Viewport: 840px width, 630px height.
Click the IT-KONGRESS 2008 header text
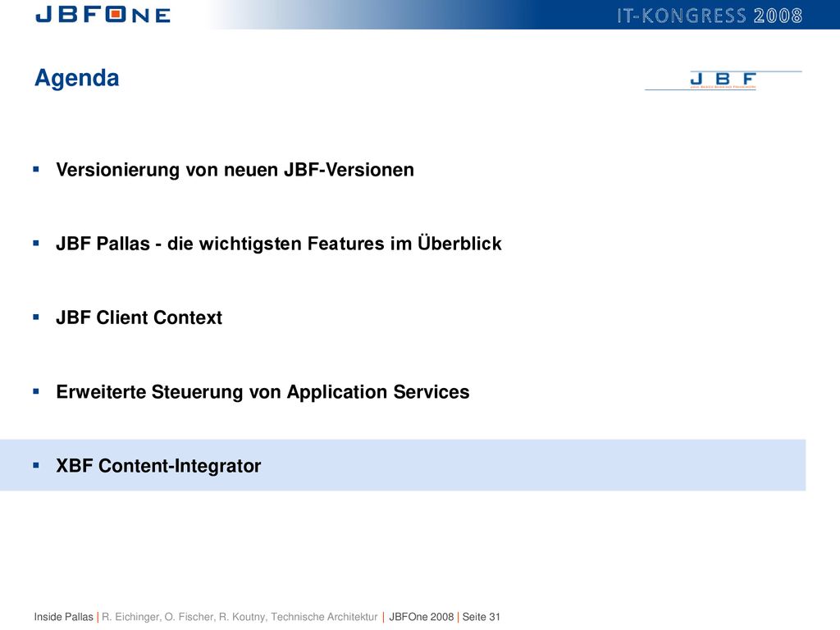click(710, 16)
